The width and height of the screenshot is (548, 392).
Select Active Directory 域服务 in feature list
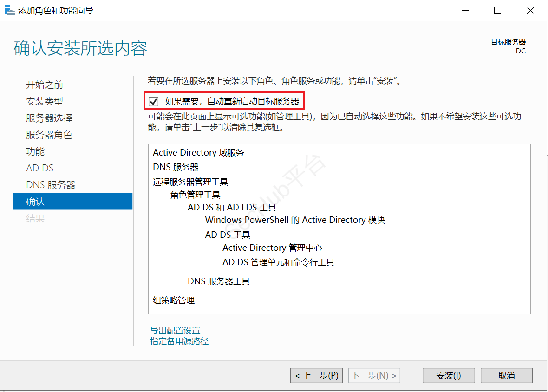(198, 152)
